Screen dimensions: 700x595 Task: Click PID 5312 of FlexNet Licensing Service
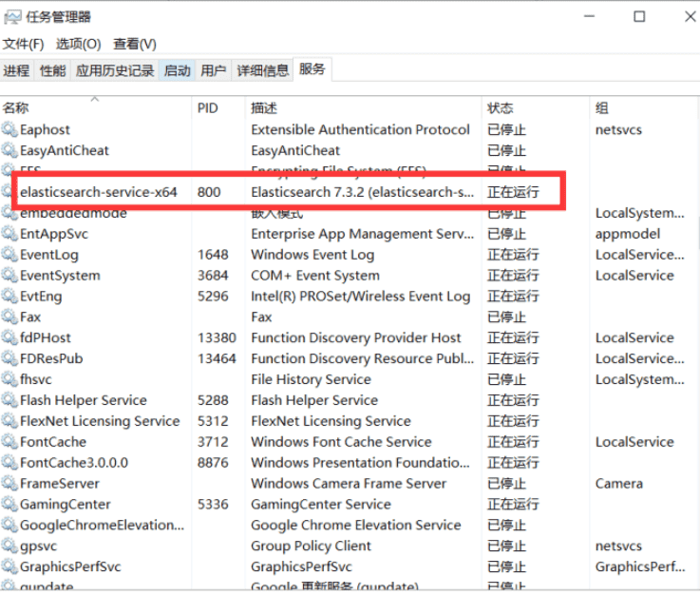[x=213, y=421]
